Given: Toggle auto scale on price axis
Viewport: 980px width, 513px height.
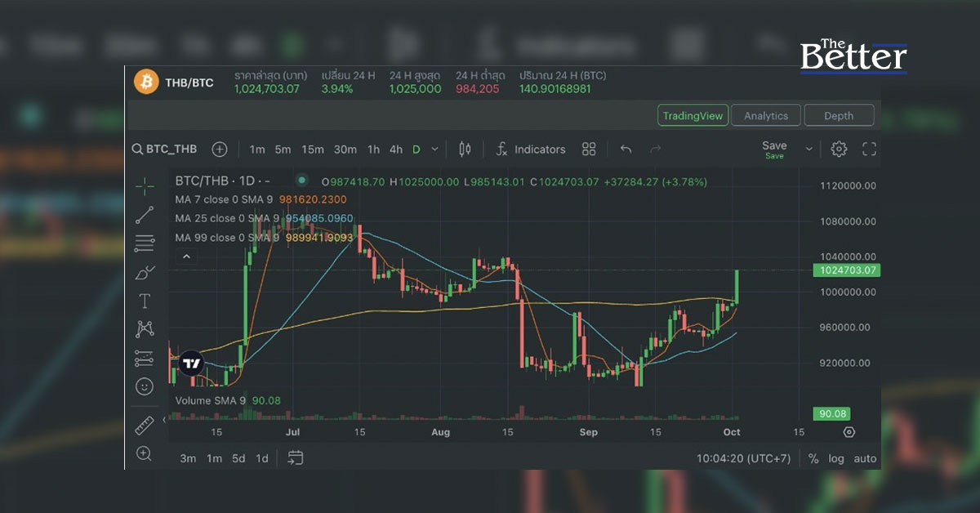Looking at the screenshot, I should [x=865, y=458].
